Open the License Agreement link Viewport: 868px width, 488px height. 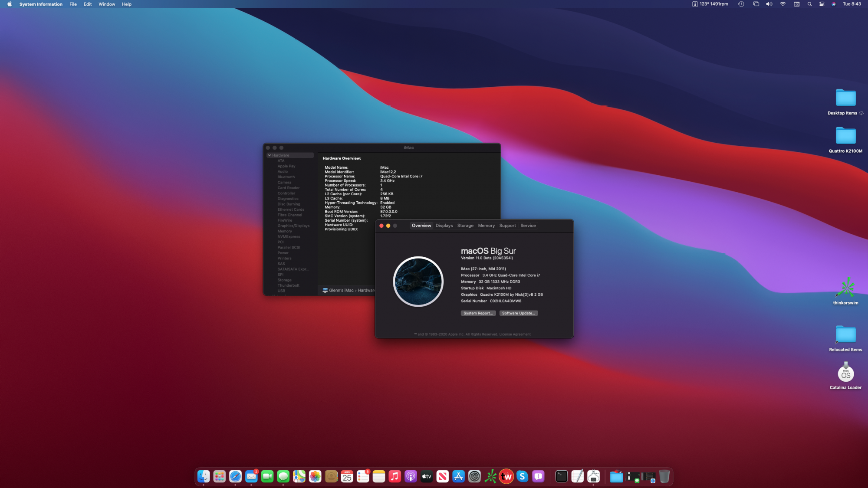pos(515,334)
